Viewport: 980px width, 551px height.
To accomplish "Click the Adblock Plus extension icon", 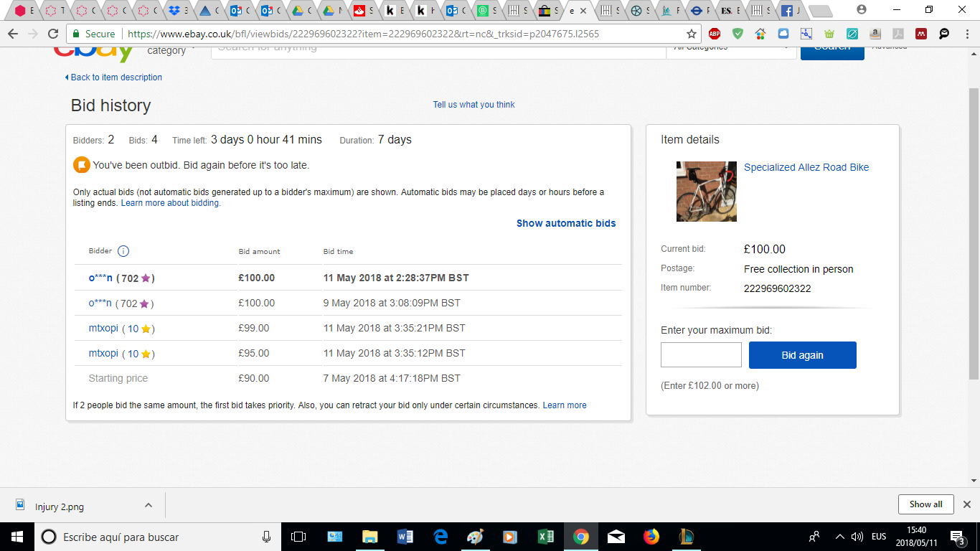I will tap(714, 34).
